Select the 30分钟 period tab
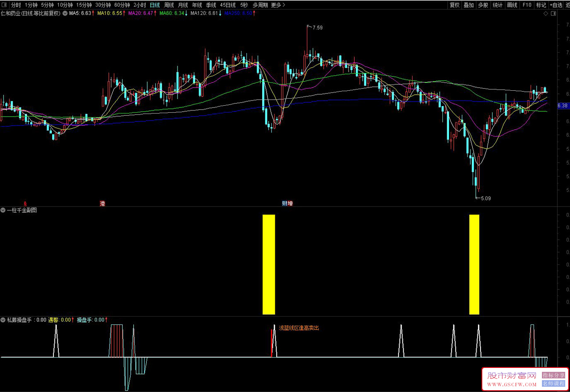The width and height of the screenshot is (570, 392). click(103, 5)
